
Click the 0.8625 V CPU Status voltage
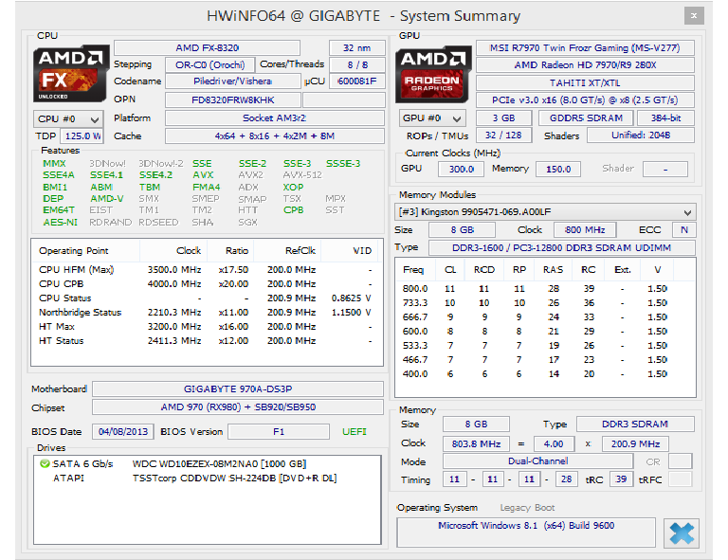pyautogui.click(x=351, y=298)
